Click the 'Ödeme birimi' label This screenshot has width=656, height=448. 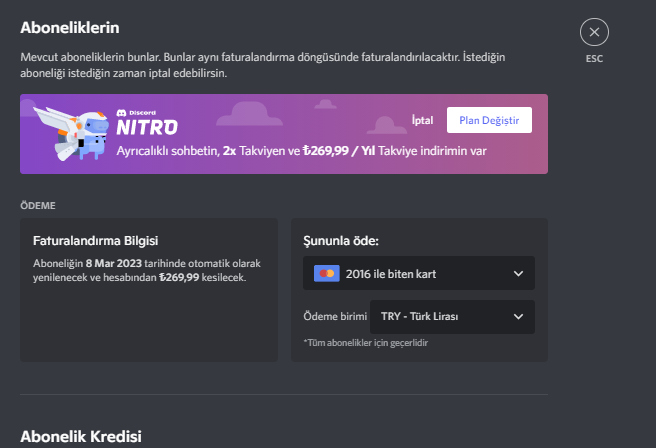pyautogui.click(x=335, y=316)
